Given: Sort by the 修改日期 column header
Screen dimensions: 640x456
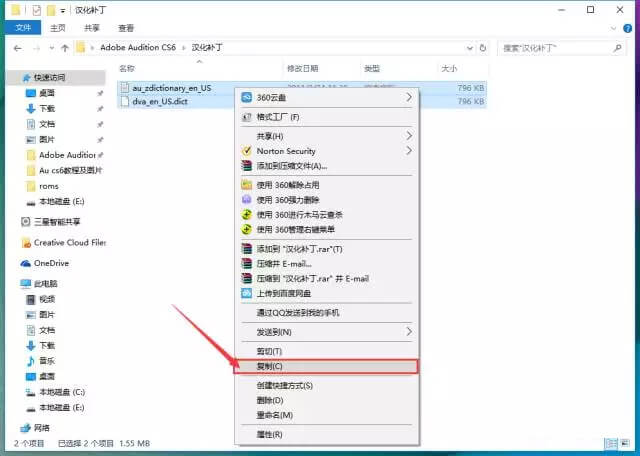Looking at the screenshot, I should click(x=302, y=68).
